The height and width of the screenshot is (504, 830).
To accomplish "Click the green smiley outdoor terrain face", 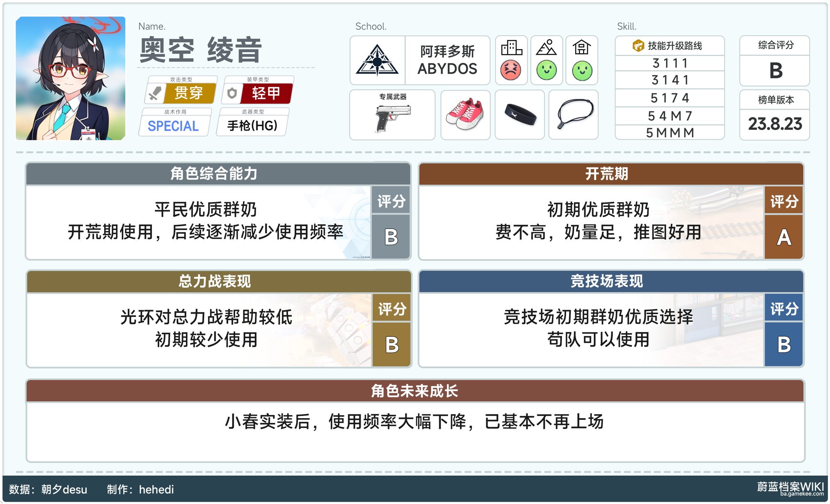I will click(547, 70).
